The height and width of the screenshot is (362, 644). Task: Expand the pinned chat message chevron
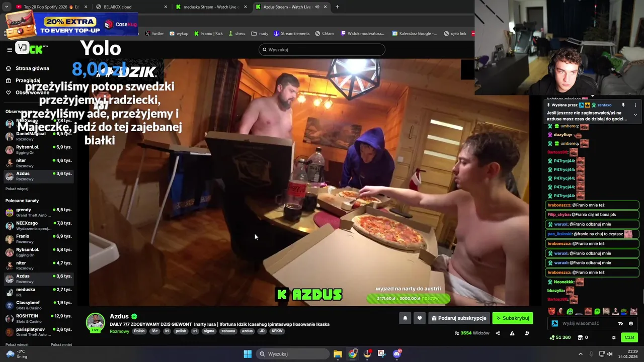[x=635, y=115]
